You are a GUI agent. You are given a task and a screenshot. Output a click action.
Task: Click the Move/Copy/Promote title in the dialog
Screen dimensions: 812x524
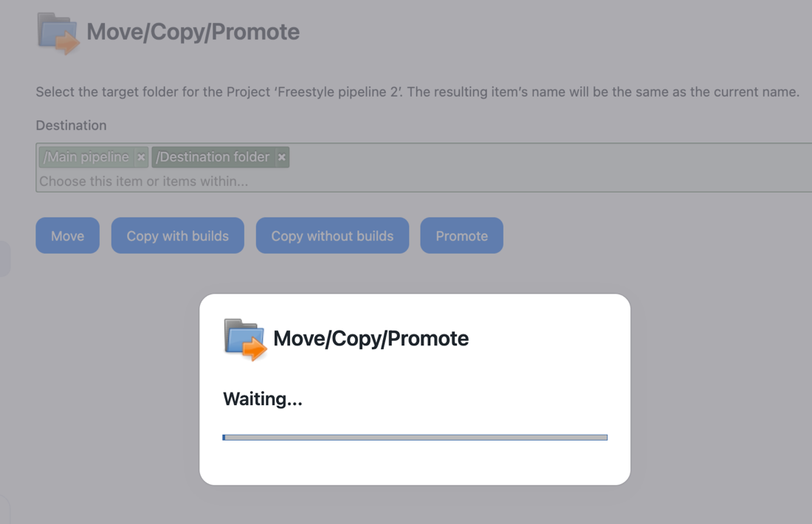click(371, 339)
